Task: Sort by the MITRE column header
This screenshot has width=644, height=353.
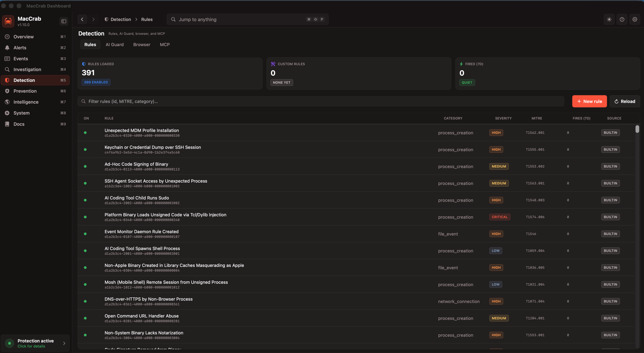Action: pos(537,118)
